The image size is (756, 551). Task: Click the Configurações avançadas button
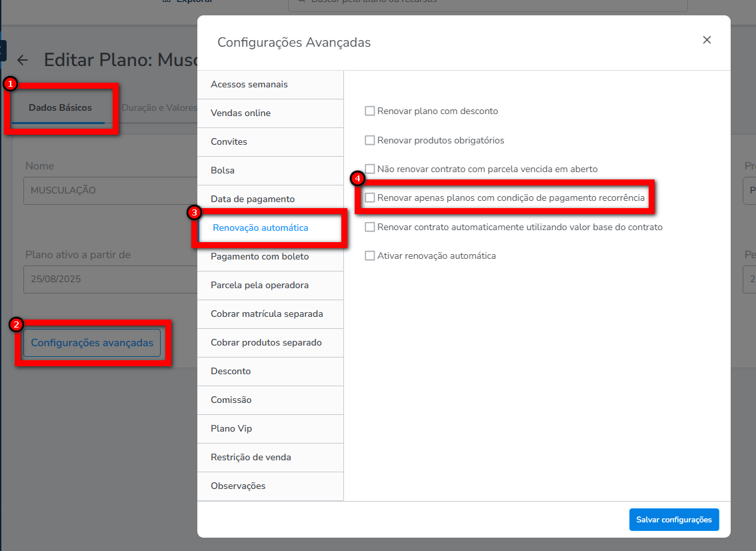click(92, 343)
